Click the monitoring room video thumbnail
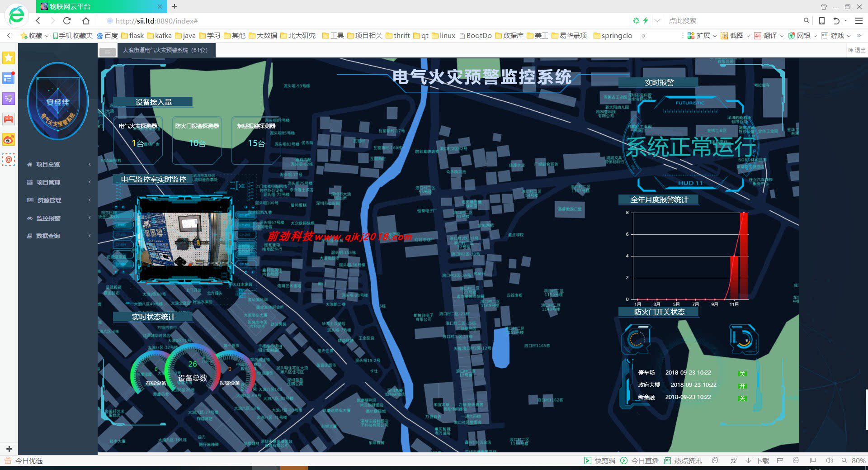 tap(184, 240)
